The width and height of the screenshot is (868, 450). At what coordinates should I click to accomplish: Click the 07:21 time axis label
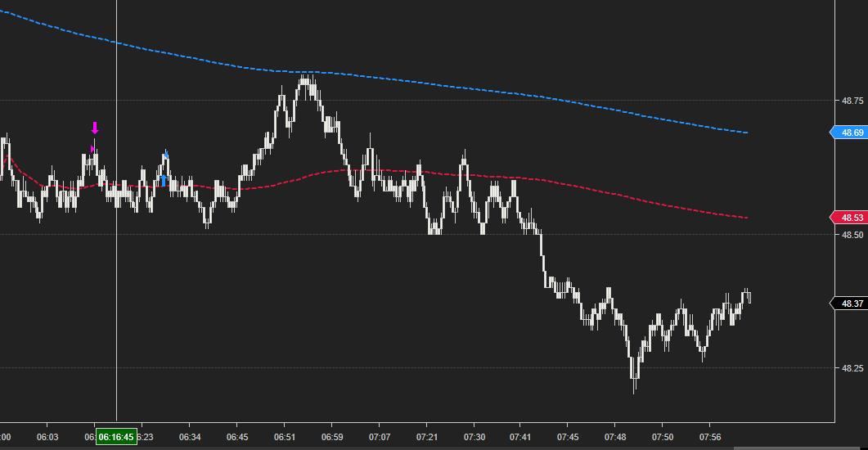coord(427,437)
